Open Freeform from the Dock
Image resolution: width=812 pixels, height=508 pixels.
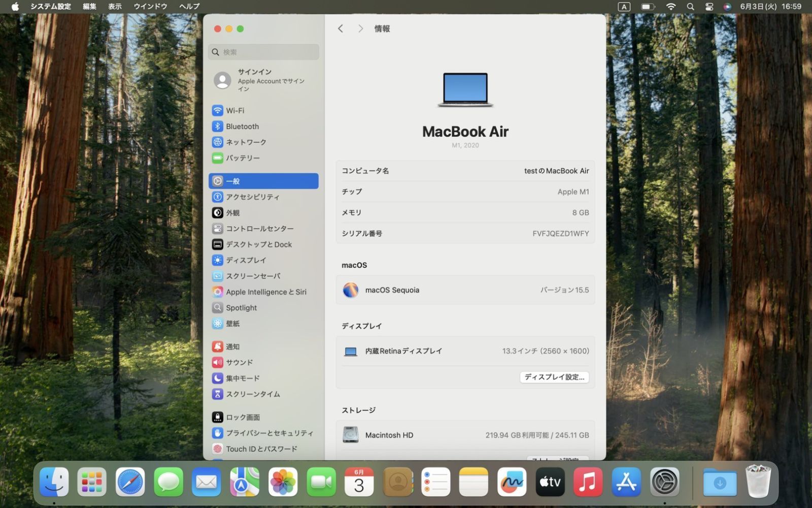512,482
